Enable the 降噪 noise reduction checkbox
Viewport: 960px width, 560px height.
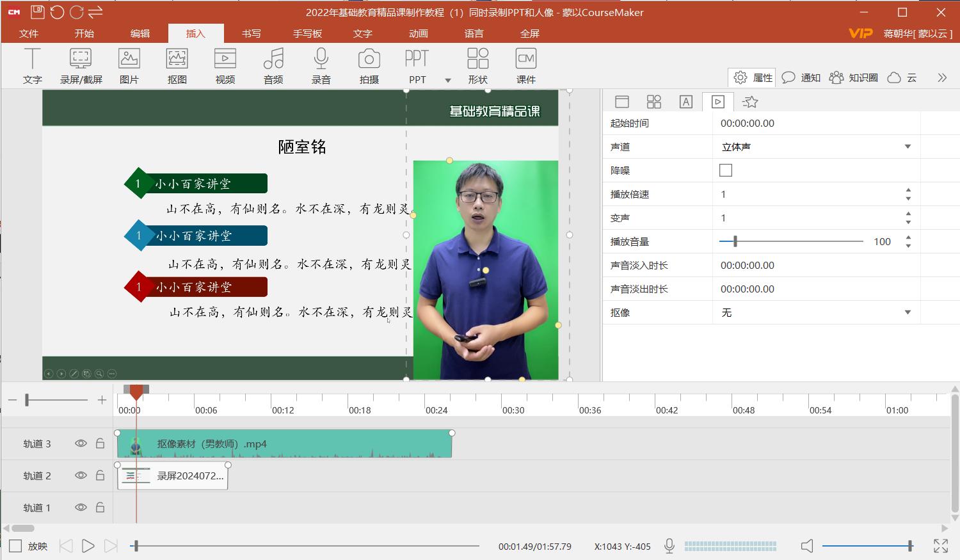(726, 170)
